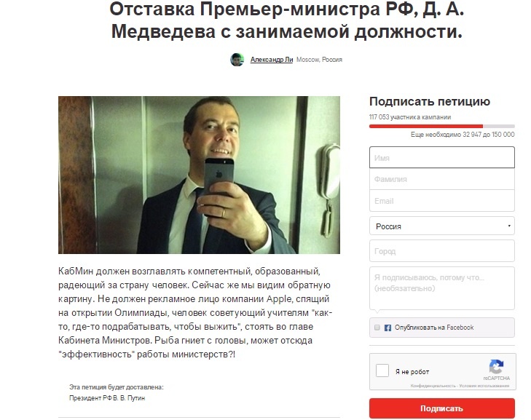Open the petition selfie photo
The height and width of the screenshot is (420, 531).
(x=199, y=175)
